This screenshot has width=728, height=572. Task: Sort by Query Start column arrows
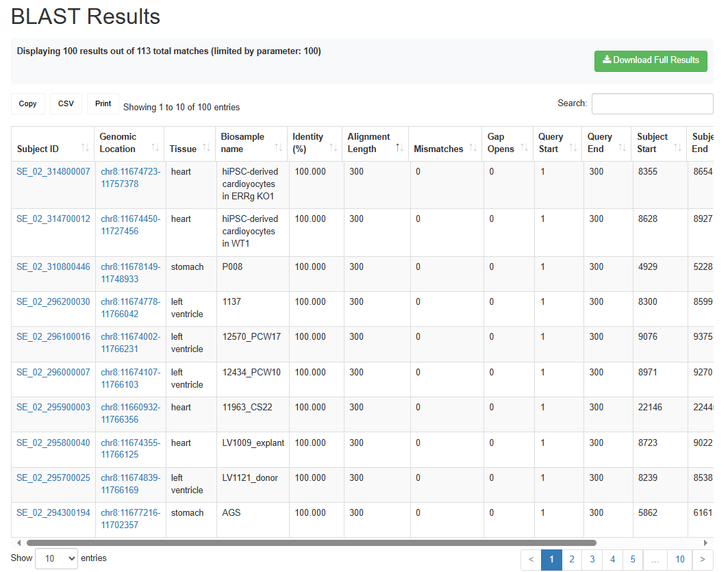pyautogui.click(x=573, y=148)
